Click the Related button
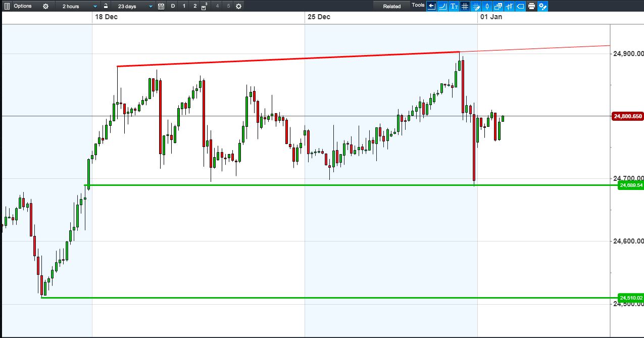This screenshot has height=338, width=644. [392, 6]
